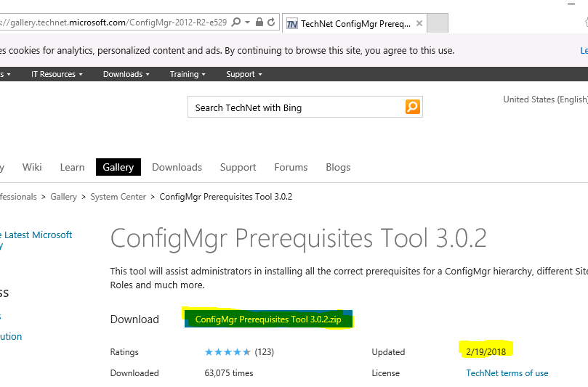Image resolution: width=588 pixels, height=387 pixels.
Task: Close the TechNet ConfigMgr browser tab
Action: pos(419,24)
